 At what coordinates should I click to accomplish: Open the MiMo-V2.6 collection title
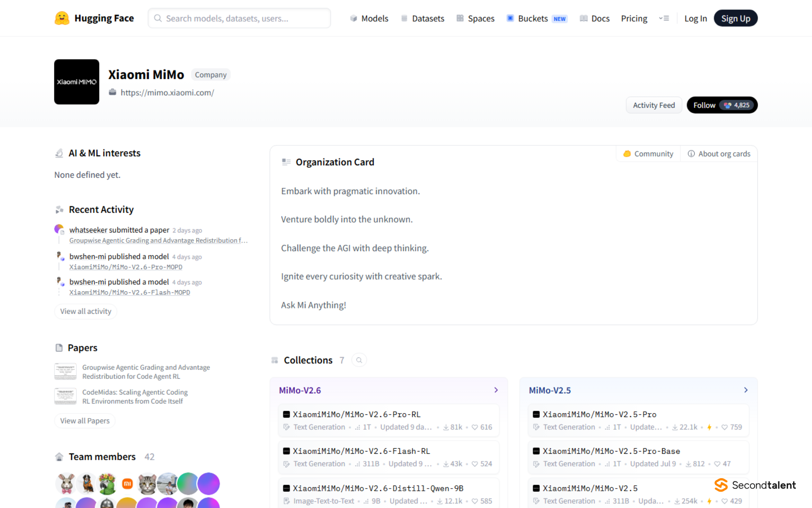tap(300, 390)
